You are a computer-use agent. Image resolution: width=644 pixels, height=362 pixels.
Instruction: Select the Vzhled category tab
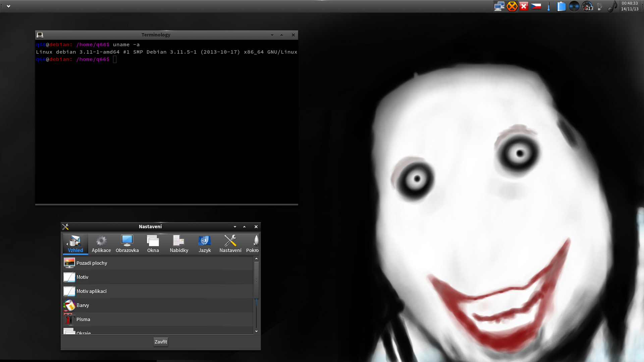tap(75, 244)
